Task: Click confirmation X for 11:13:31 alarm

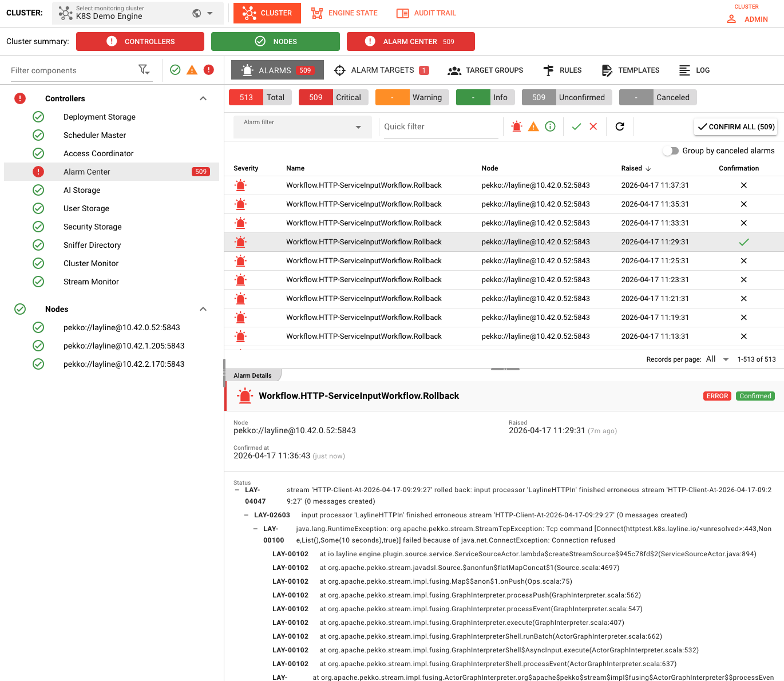Action: [743, 336]
